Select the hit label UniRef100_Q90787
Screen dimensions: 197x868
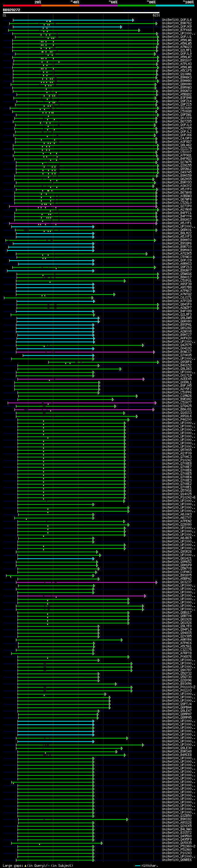tap(177, 670)
